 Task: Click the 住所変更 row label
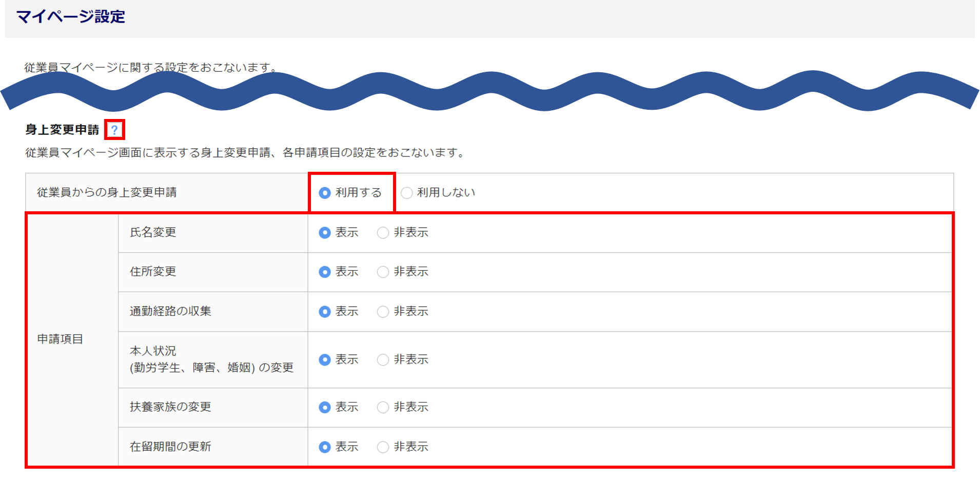coord(153,271)
